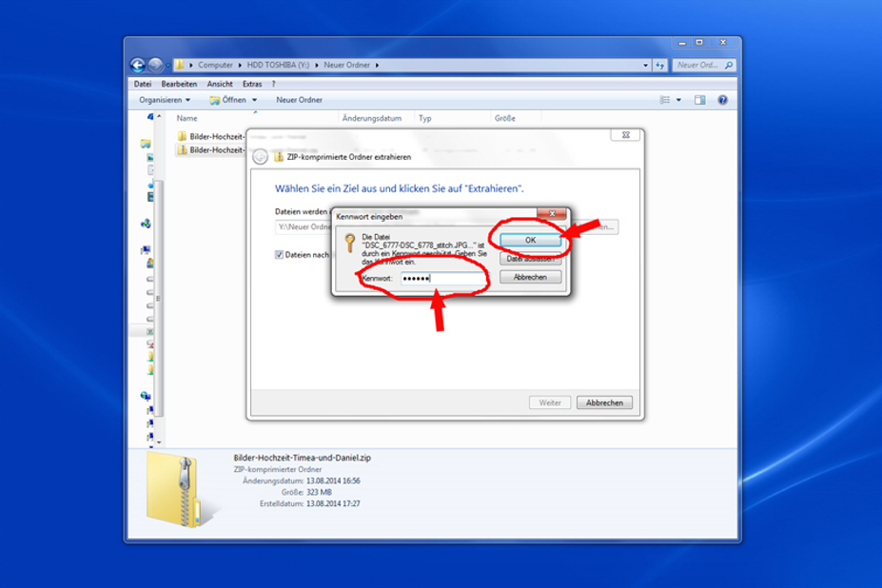Click the Explorer forward navigation arrow
Image resolution: width=882 pixels, height=588 pixels.
(155, 66)
